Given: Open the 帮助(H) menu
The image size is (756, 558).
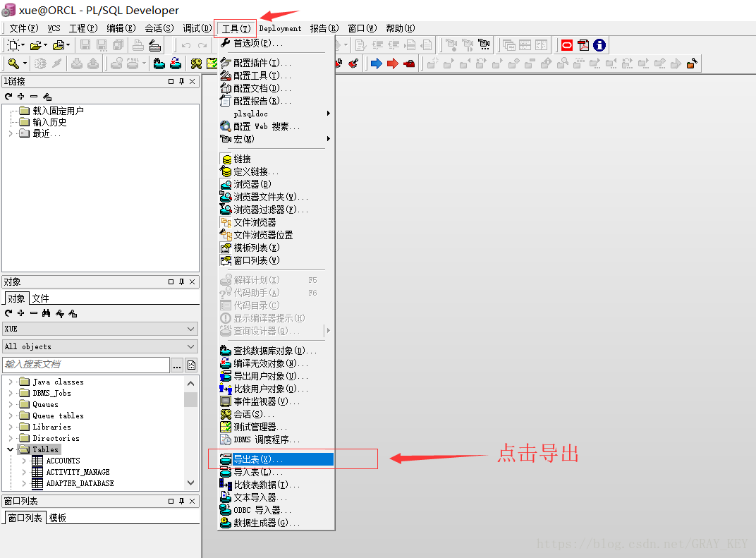Looking at the screenshot, I should [x=400, y=28].
